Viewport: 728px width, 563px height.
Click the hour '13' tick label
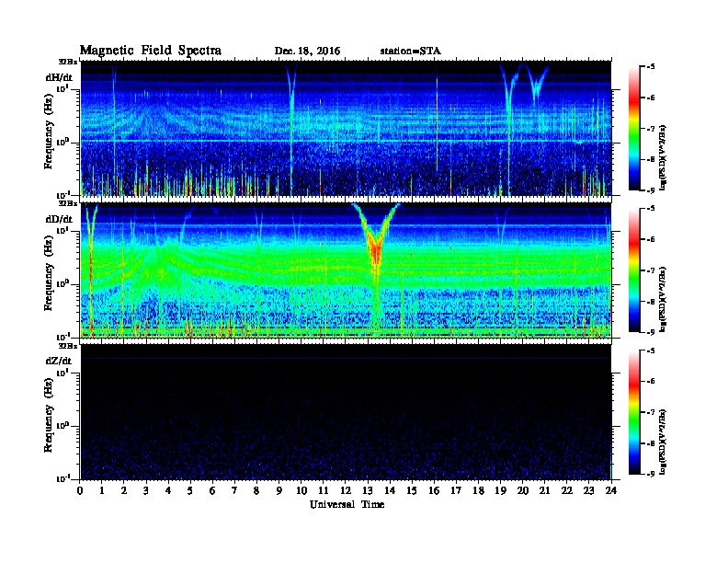368,490
